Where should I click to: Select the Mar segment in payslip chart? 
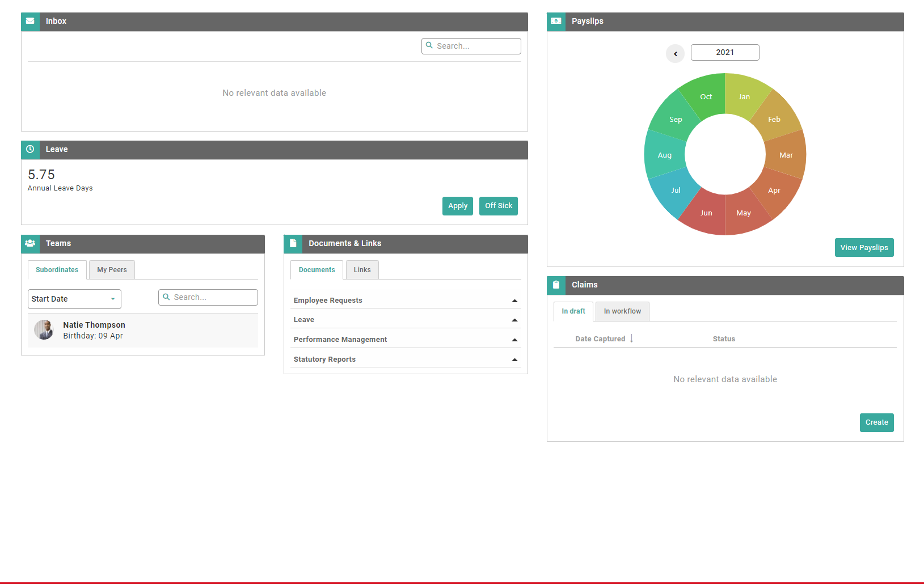[786, 155]
